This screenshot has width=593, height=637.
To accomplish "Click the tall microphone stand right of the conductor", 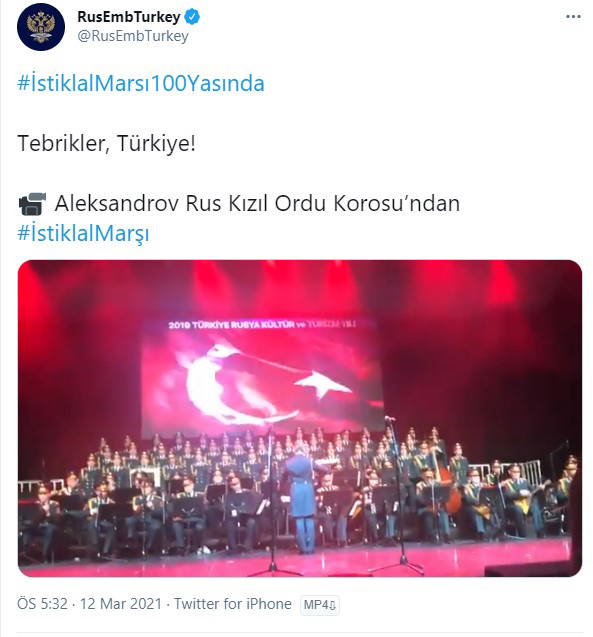I will (x=398, y=494).
